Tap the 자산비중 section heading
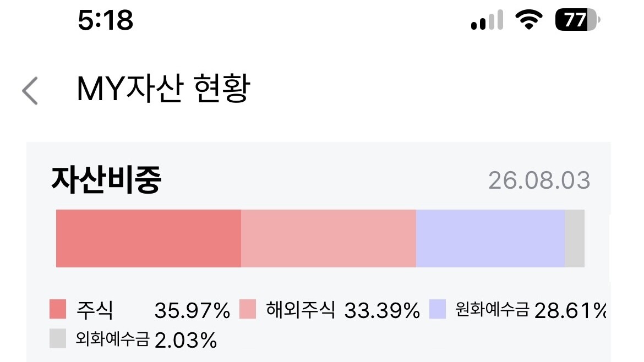 106,180
